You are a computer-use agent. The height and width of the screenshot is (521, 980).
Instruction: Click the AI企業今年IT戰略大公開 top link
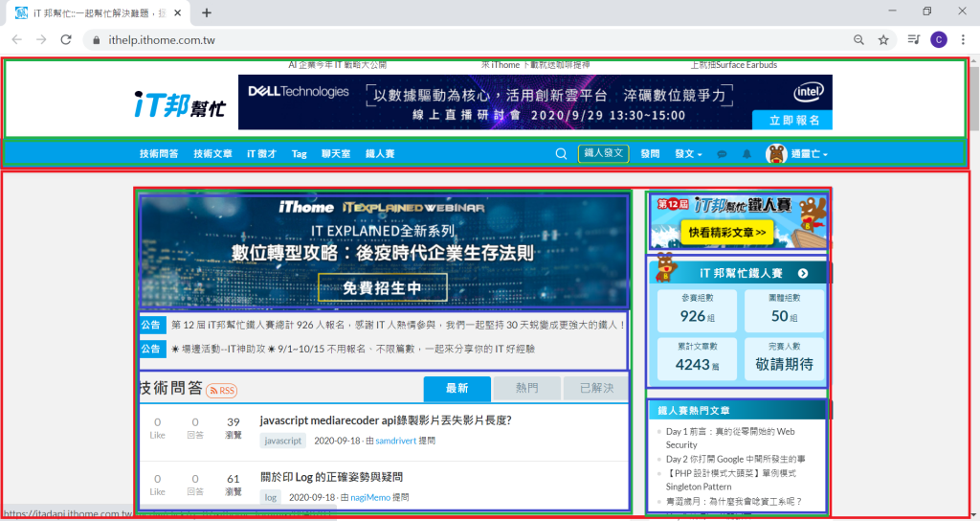(338, 65)
